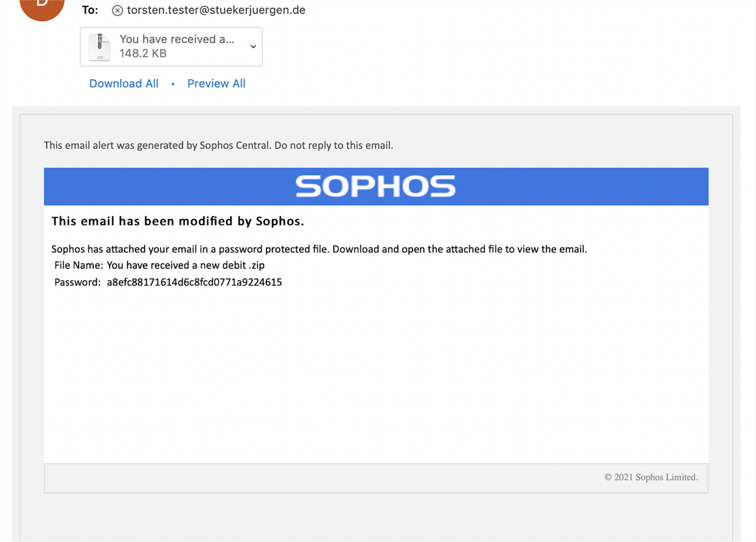Expand the attachment options chevron

[253, 46]
